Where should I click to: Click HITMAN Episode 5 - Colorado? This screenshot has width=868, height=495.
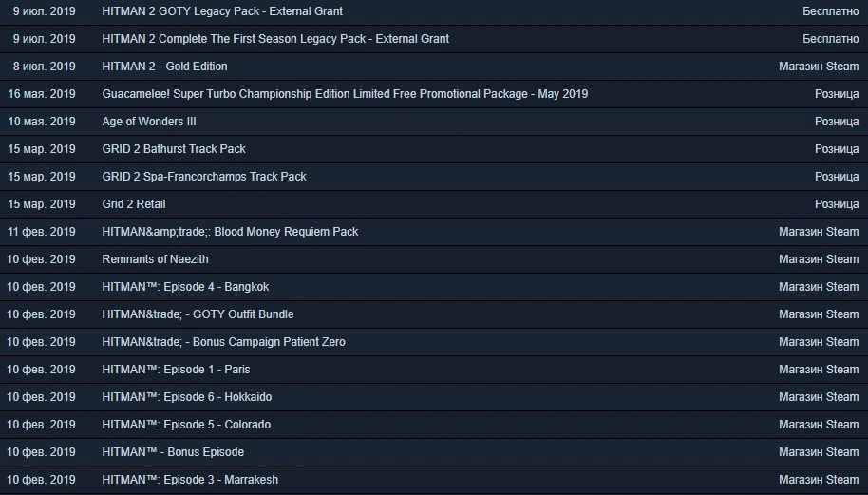click(x=186, y=425)
